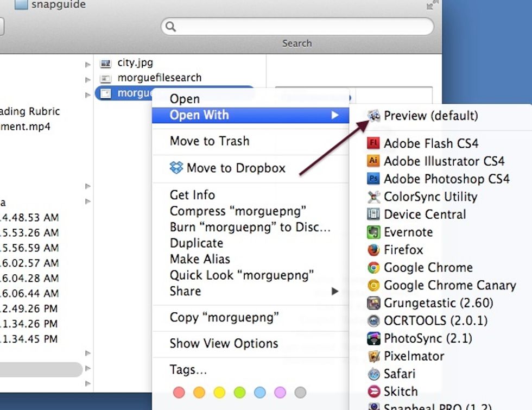Screen dimensions: 532x410
Task: Click the Google Chrome Canary icon
Action: click(373, 285)
